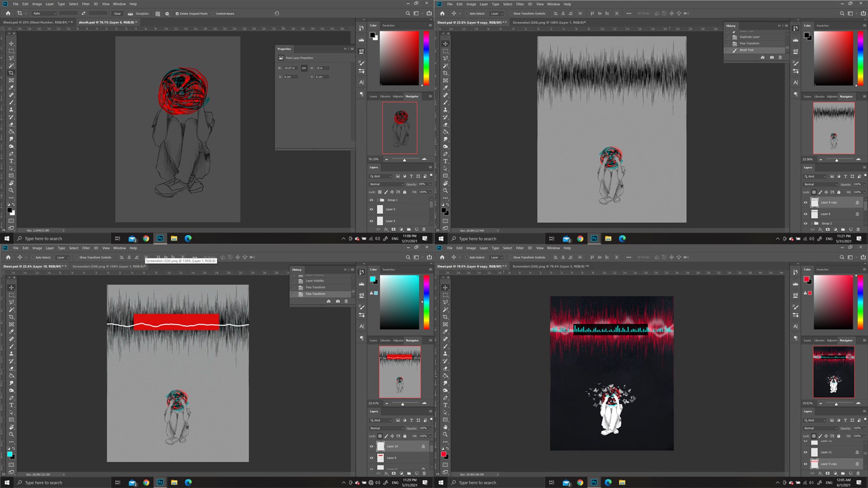The width and height of the screenshot is (868, 488).
Task: Open crop overlay grid options in top-left window
Action: [158, 13]
